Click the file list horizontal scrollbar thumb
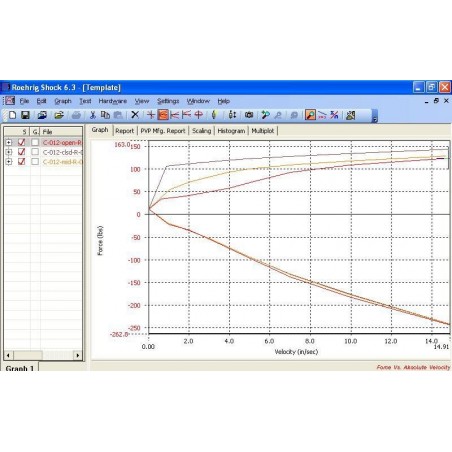Image resolution: width=452 pixels, height=452 pixels. pyautogui.click(x=28, y=355)
